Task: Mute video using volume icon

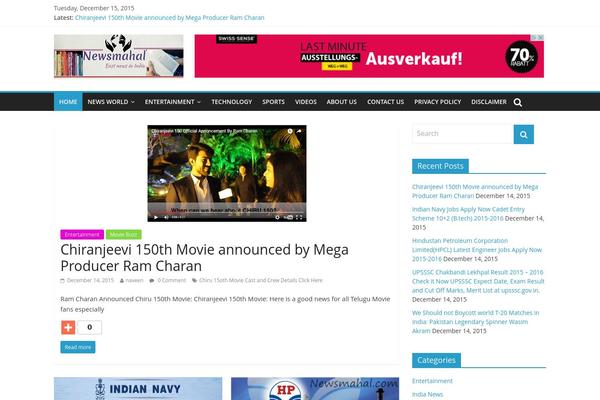Action: pos(166,217)
